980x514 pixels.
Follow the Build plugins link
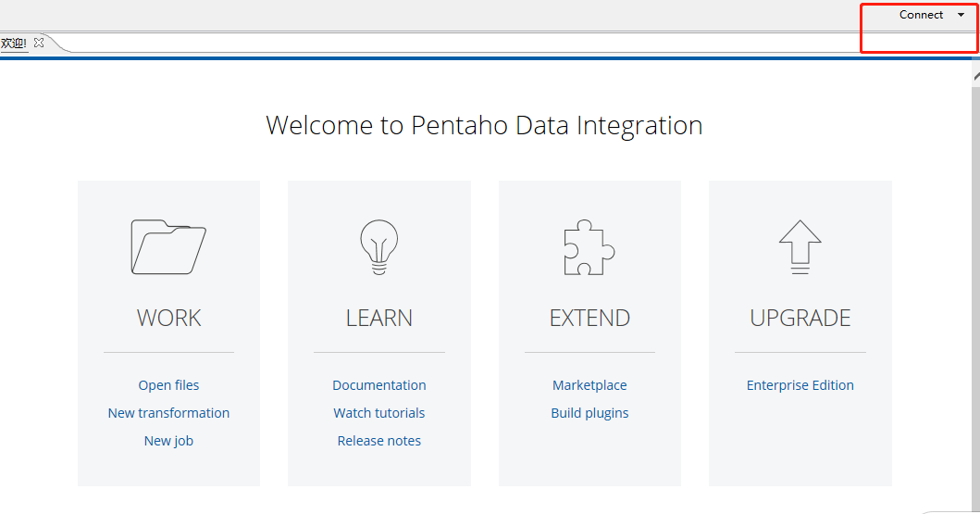coord(589,413)
